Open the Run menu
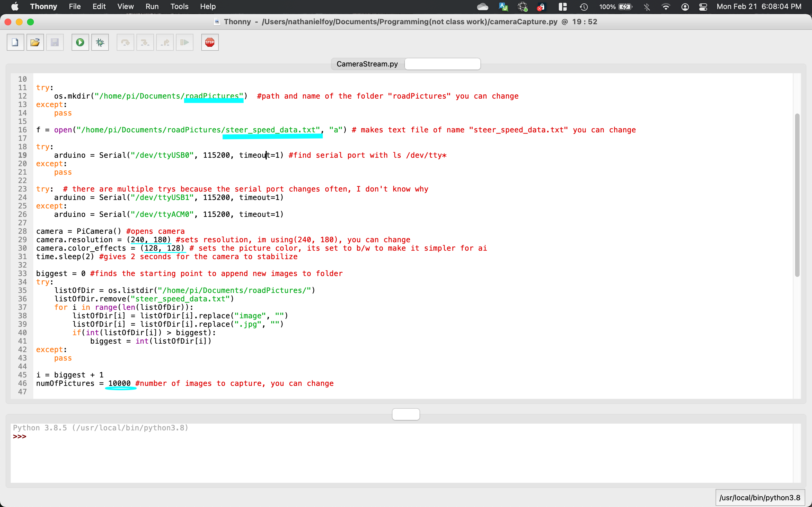The width and height of the screenshot is (812, 507). click(152, 6)
